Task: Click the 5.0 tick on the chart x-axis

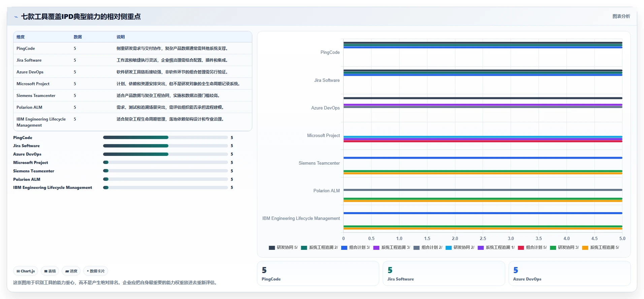Action: pyautogui.click(x=622, y=238)
